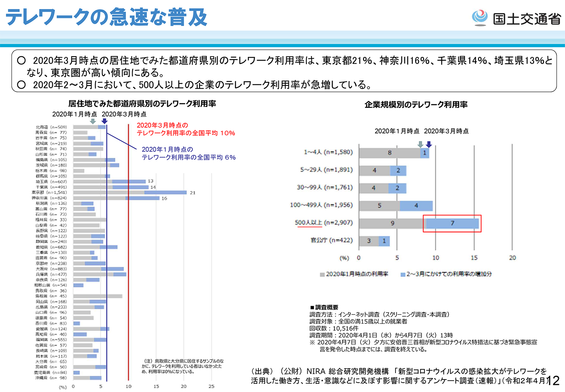Click the gray legend swatch for 2020年1月時点の利用率
Screen dimensions: 565x392
point(322,275)
